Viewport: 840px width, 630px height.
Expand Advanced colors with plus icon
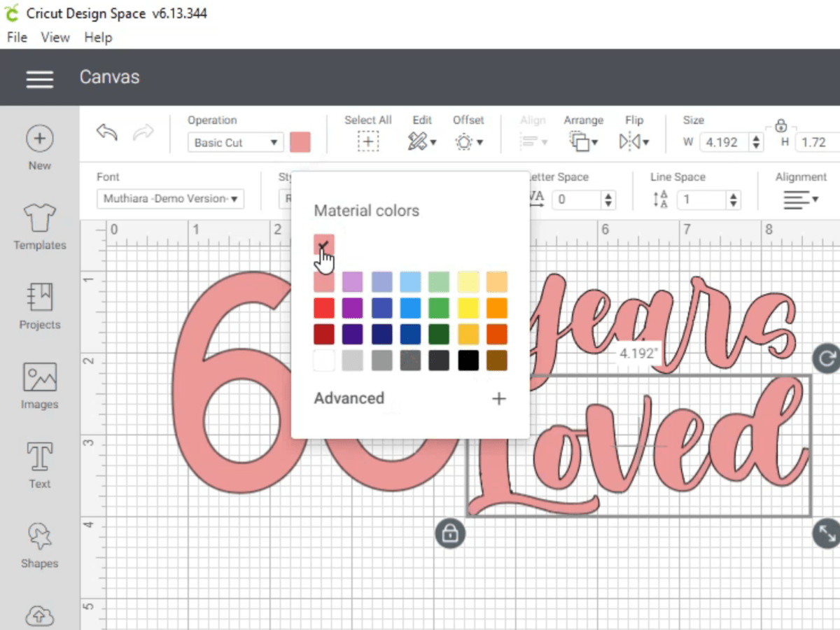coord(498,399)
